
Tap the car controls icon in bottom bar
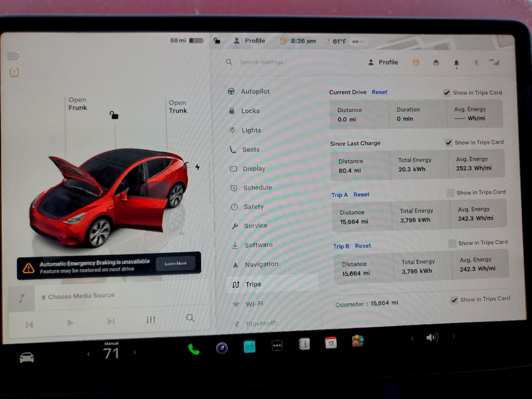(27, 357)
